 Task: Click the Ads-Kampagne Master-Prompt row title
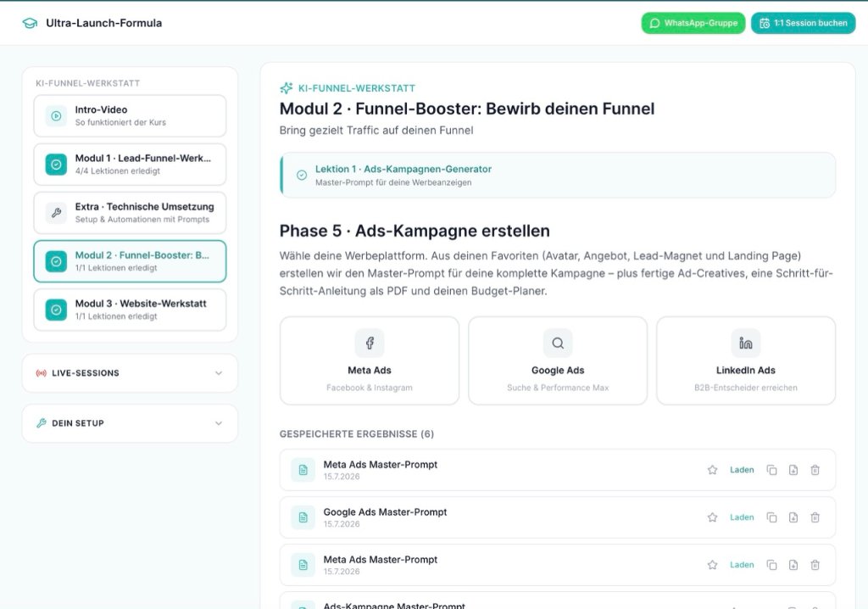(x=394, y=606)
